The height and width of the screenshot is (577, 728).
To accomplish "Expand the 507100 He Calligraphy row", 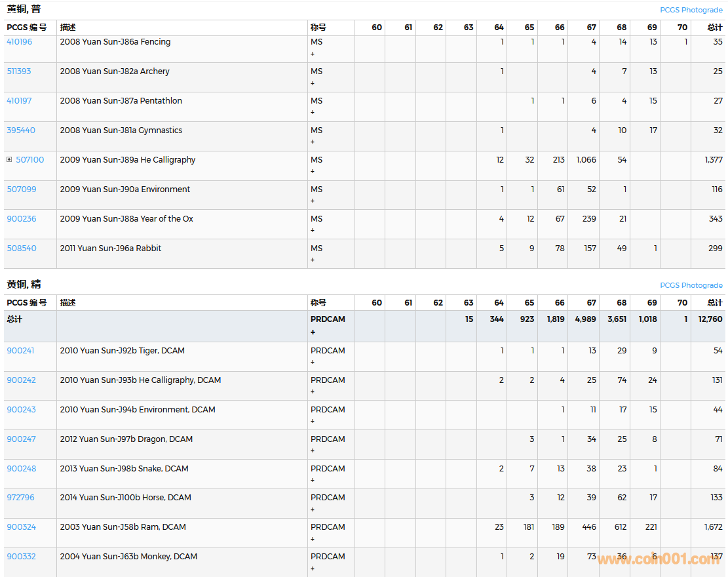I will coord(9,160).
